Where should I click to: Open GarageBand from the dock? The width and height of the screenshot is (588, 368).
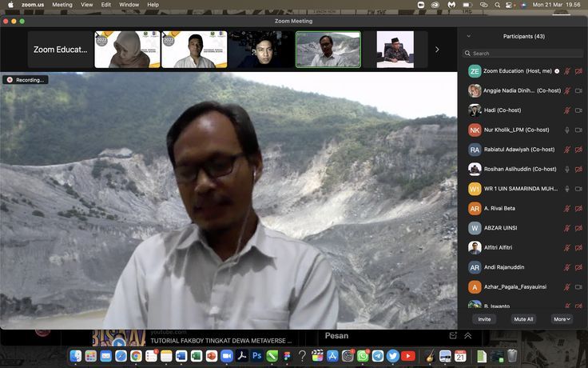click(x=430, y=356)
